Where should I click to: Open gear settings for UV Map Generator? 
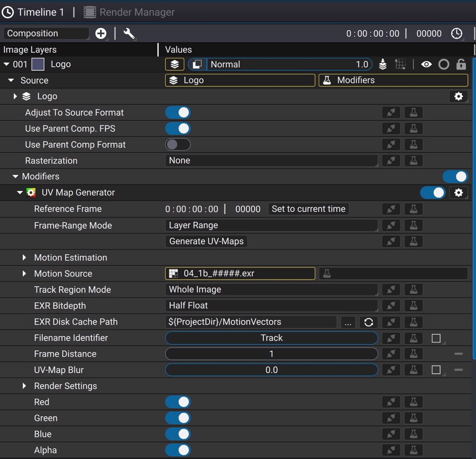point(459,193)
